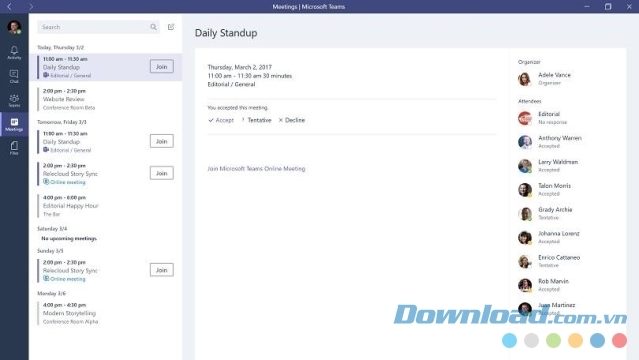The image size is (639, 360).
Task: Click the Larry Waldman name
Action: point(558,162)
